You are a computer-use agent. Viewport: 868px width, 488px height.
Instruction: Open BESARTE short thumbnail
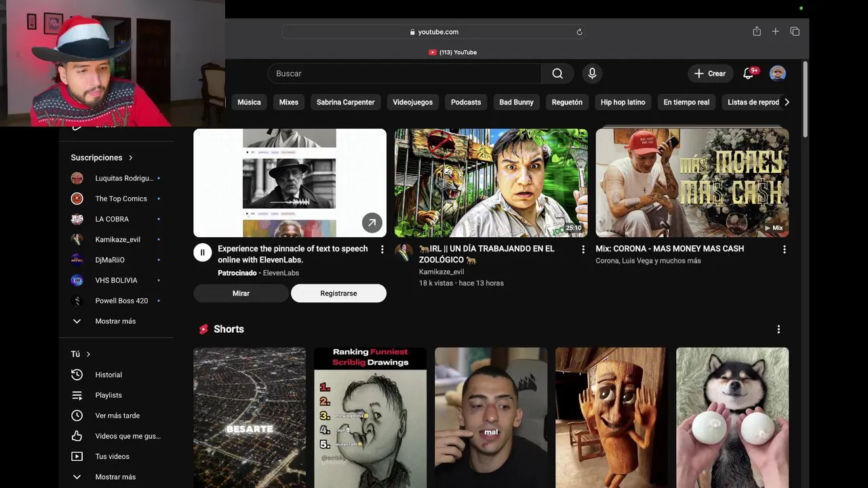tap(250, 418)
